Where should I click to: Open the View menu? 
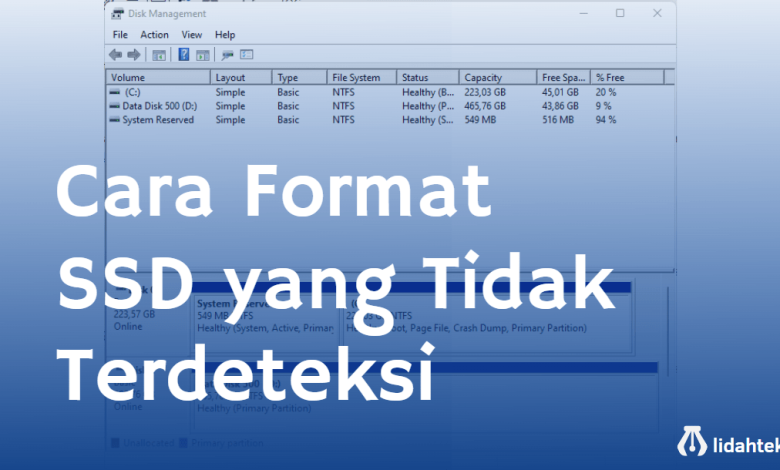point(192,35)
